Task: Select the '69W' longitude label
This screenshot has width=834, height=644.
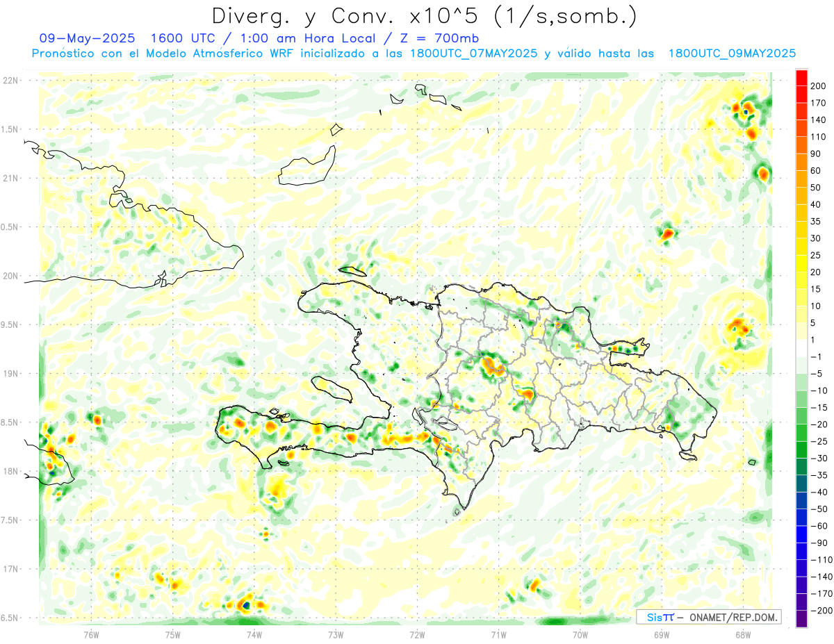Action: coord(662,634)
